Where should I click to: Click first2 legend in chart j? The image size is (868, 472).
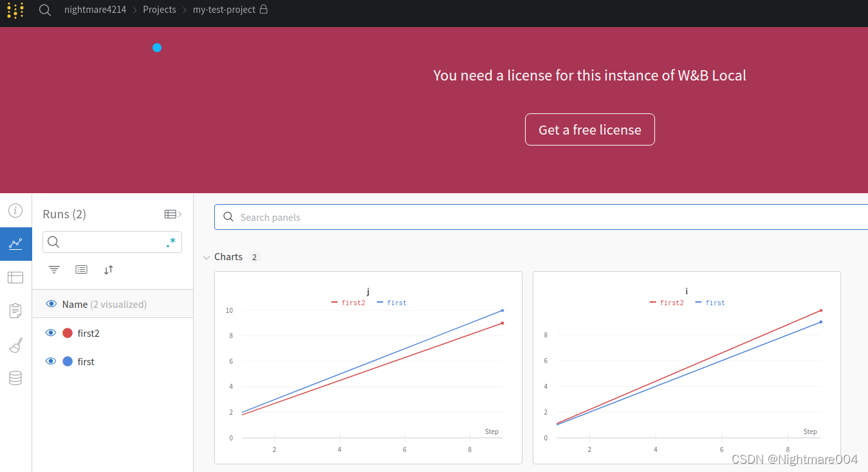(348, 303)
